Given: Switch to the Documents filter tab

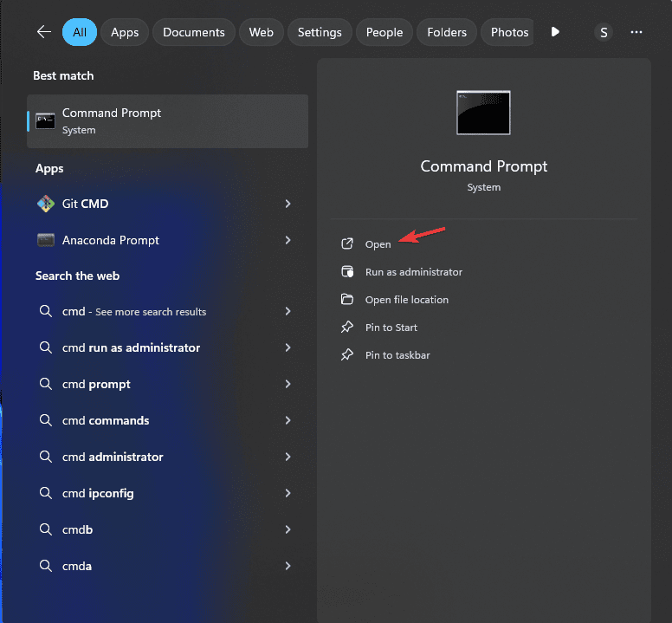Looking at the screenshot, I should tap(194, 32).
